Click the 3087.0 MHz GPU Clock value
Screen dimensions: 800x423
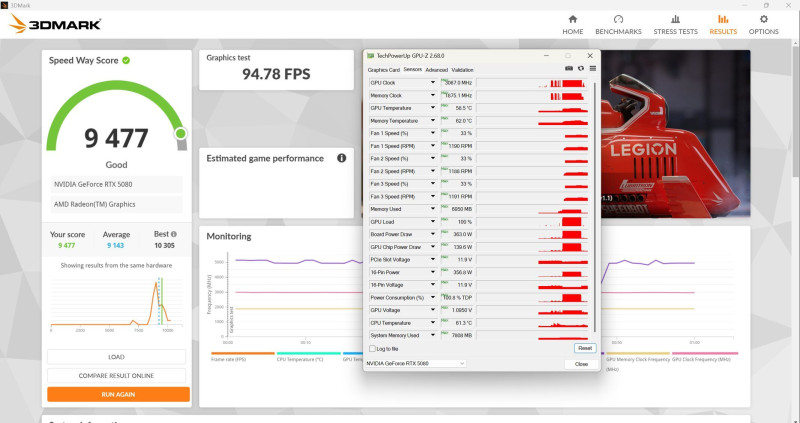tap(459, 83)
